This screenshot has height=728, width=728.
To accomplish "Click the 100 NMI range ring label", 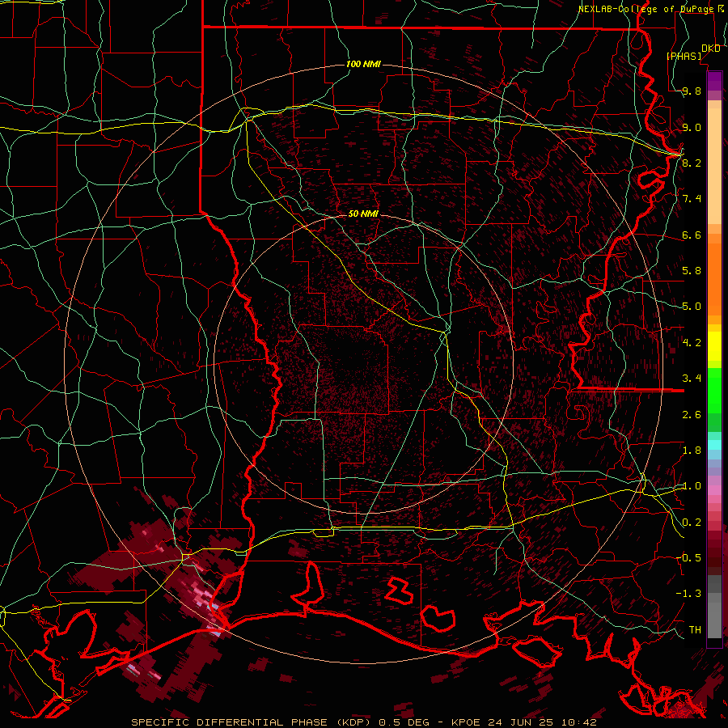I will [363, 64].
